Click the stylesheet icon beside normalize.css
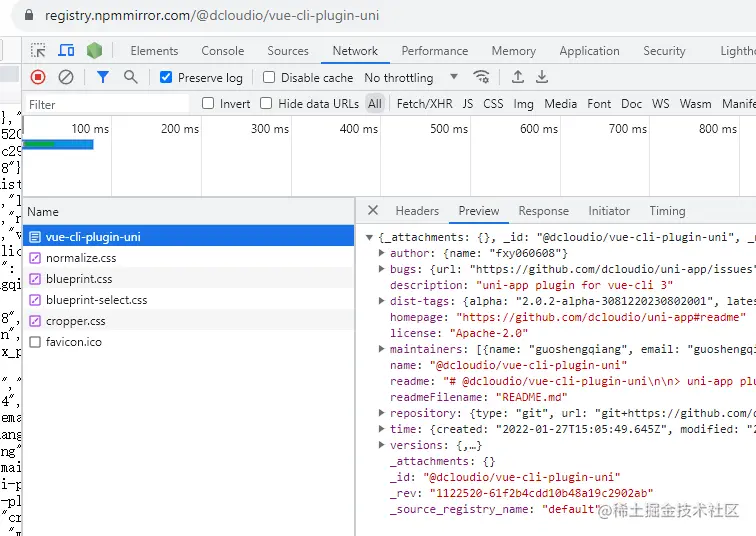Viewport: 756px width, 536px height. tap(35, 258)
